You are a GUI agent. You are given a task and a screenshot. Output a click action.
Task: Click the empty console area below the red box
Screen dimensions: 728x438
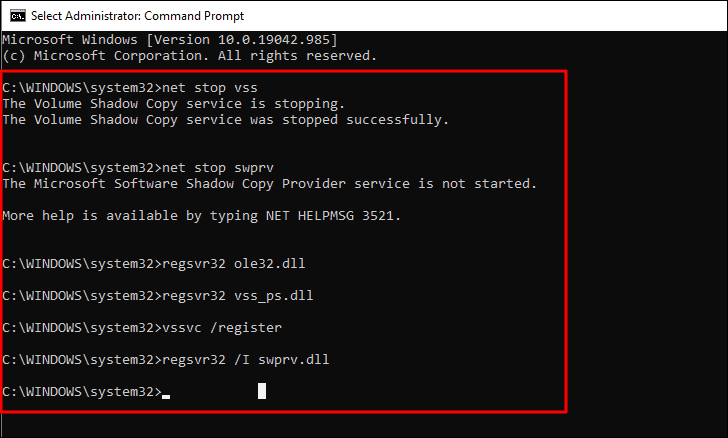pos(364,425)
